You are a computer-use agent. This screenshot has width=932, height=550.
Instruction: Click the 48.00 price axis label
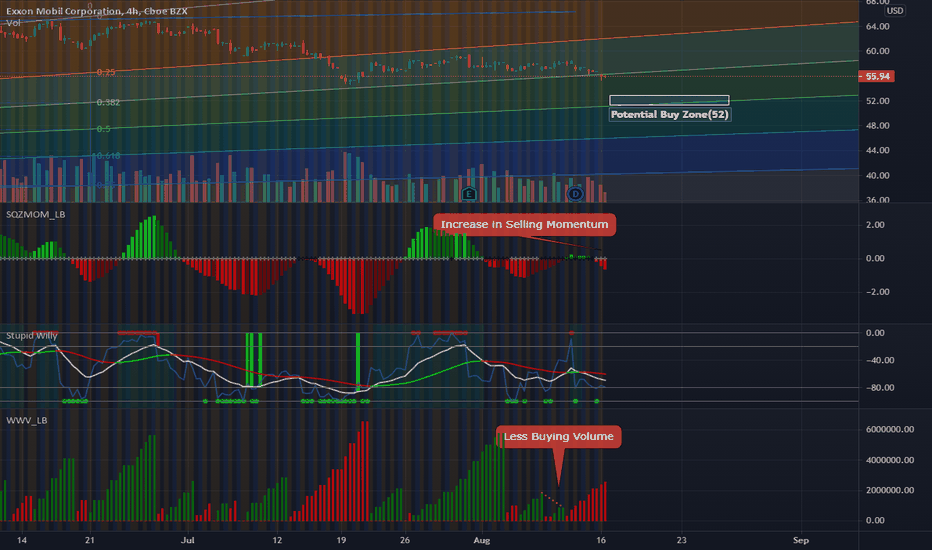point(877,125)
